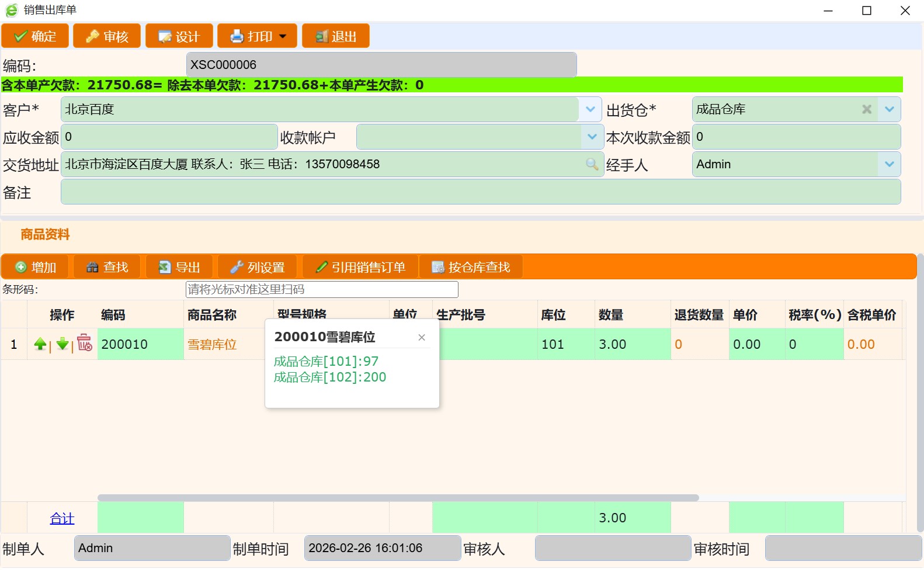Click 引用销售订单 to reference sales order
924x572 pixels.
[360, 267]
